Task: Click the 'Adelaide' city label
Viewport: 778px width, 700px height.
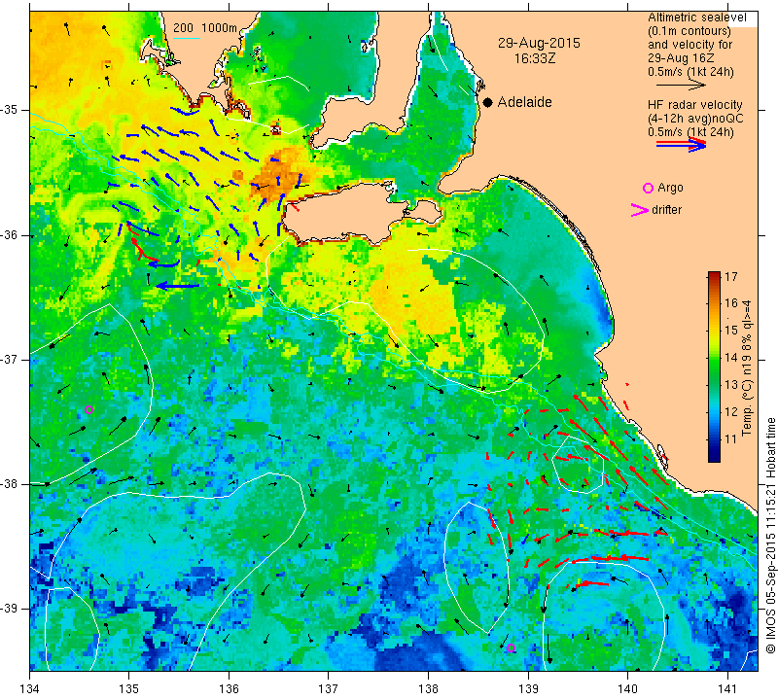Action: (x=524, y=102)
